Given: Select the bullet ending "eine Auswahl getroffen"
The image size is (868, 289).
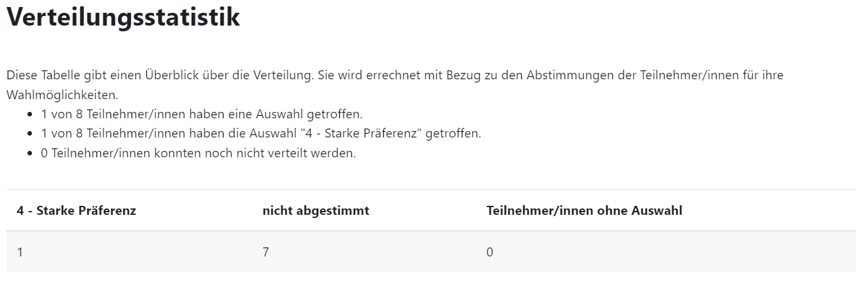Looking at the screenshot, I should 201,114.
